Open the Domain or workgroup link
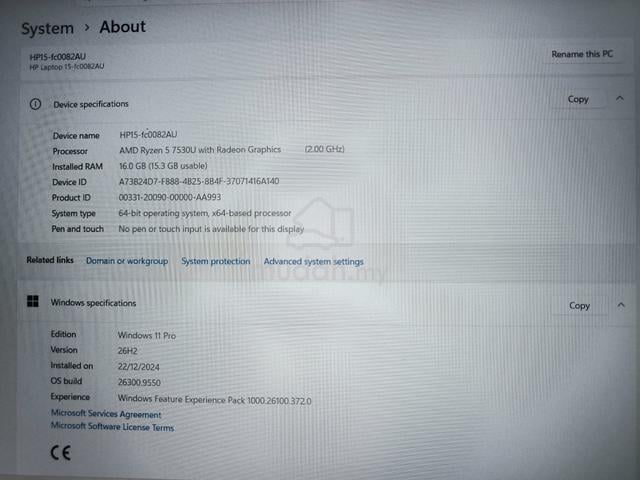 (127, 261)
